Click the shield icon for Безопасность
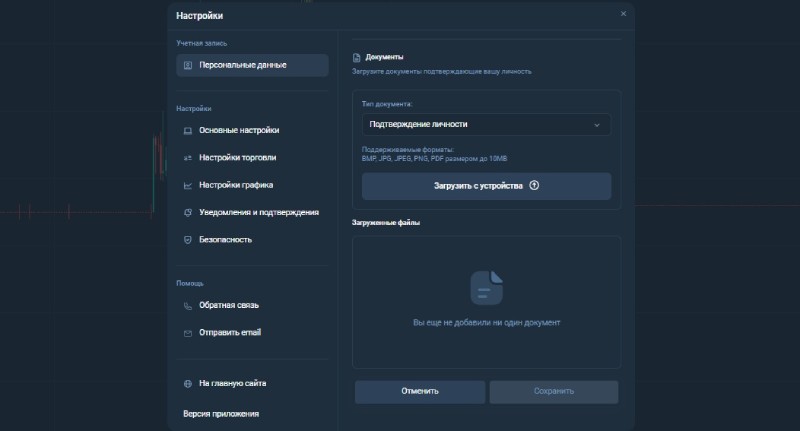The width and height of the screenshot is (800, 431). [188, 240]
